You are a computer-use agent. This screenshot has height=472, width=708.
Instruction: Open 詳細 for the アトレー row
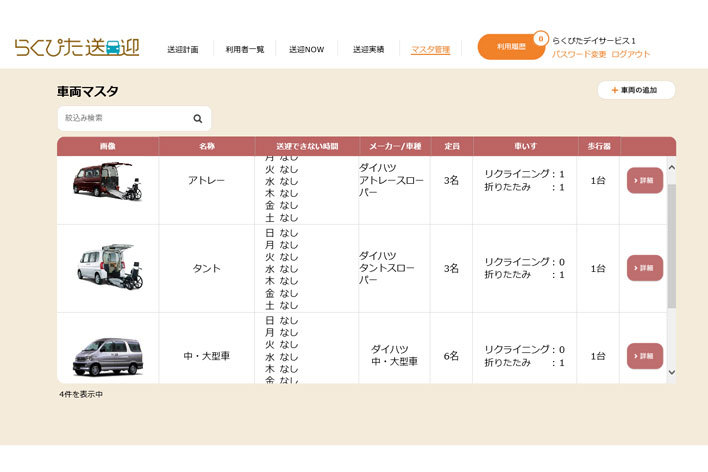click(x=644, y=180)
